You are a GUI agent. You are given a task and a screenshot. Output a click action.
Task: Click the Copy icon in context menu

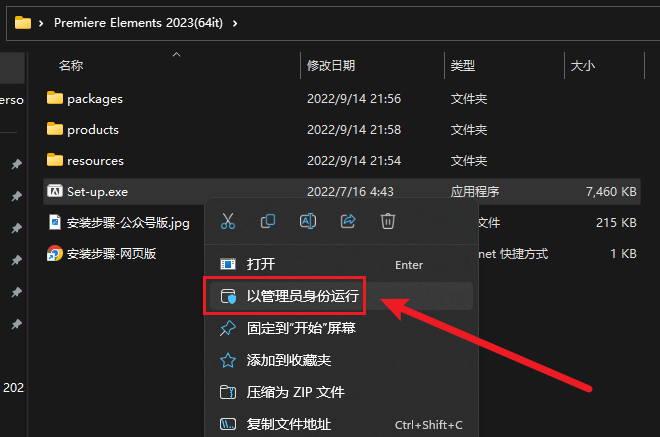[268, 221]
